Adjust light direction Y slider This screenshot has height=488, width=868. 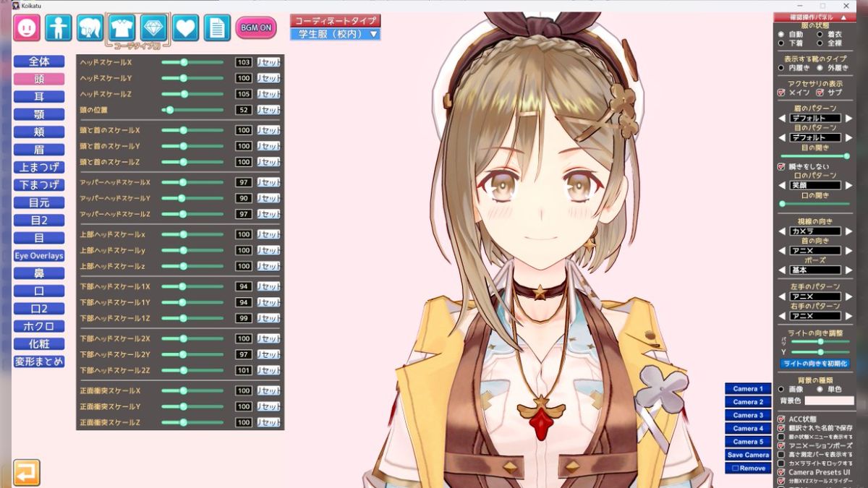[820, 352]
